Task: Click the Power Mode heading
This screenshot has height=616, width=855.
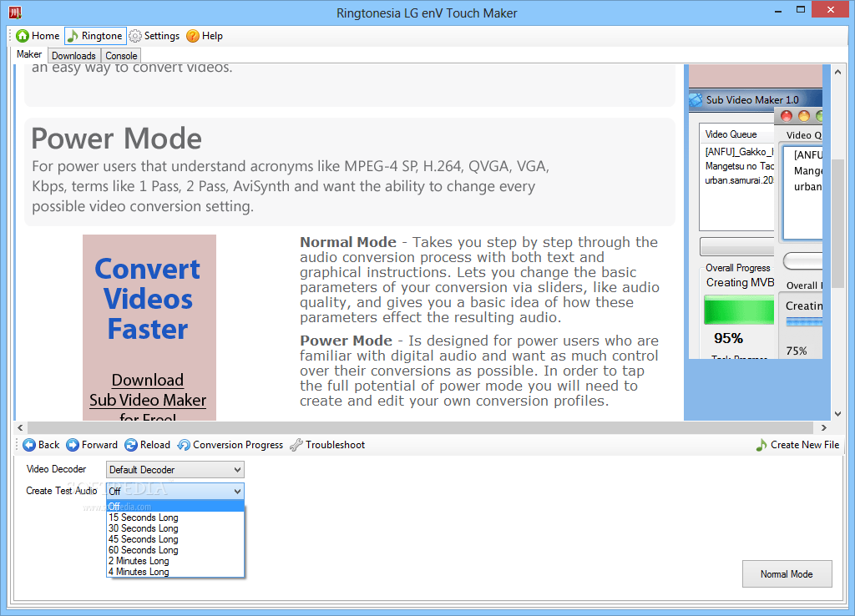Action: pyautogui.click(x=116, y=139)
